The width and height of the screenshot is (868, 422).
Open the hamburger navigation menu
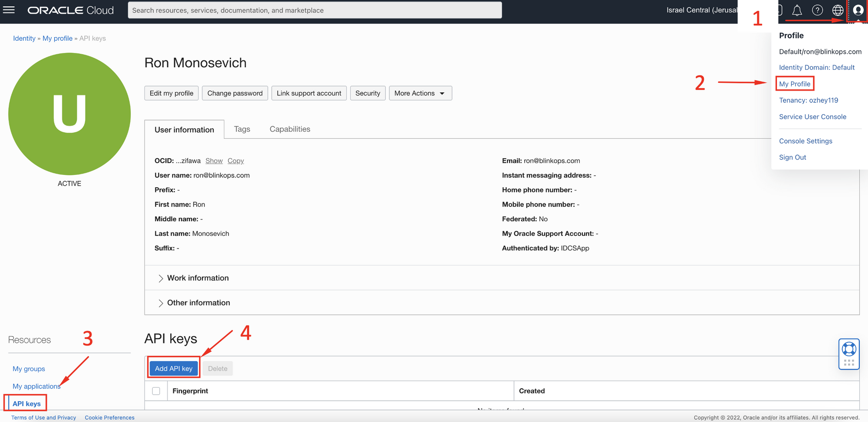coord(9,10)
